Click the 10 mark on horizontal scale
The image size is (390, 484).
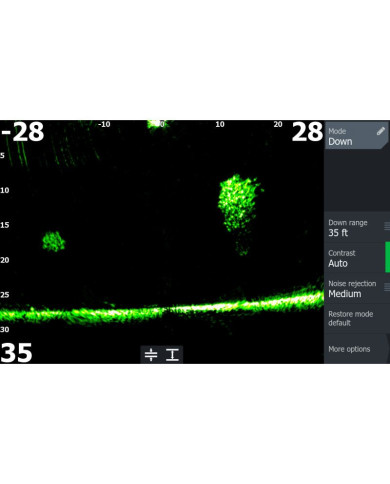click(x=220, y=124)
